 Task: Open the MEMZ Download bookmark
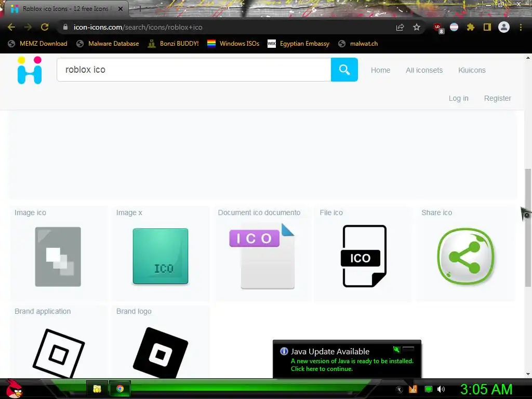click(37, 44)
